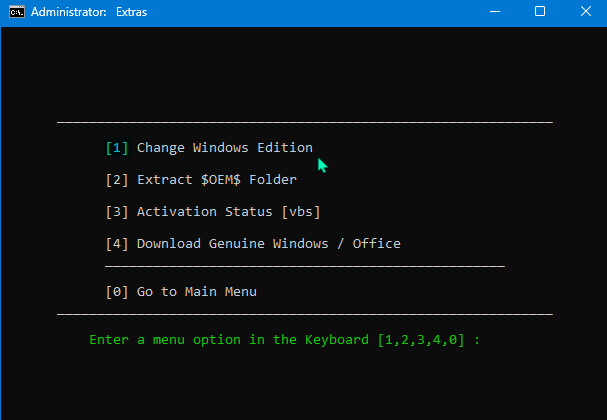Image resolution: width=607 pixels, height=420 pixels.
Task: Click the "Change Windows Edition" label
Action: tap(225, 148)
